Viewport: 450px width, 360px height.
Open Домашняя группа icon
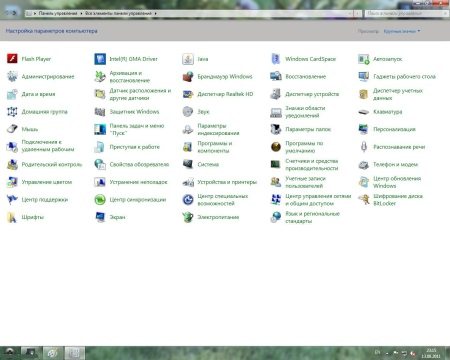pyautogui.click(x=12, y=112)
